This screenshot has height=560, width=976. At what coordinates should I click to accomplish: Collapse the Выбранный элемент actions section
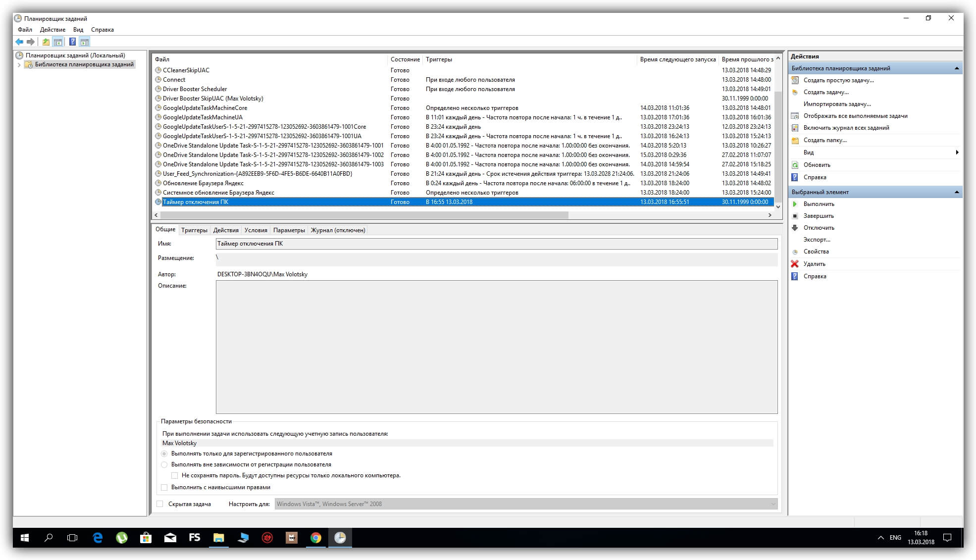(956, 192)
